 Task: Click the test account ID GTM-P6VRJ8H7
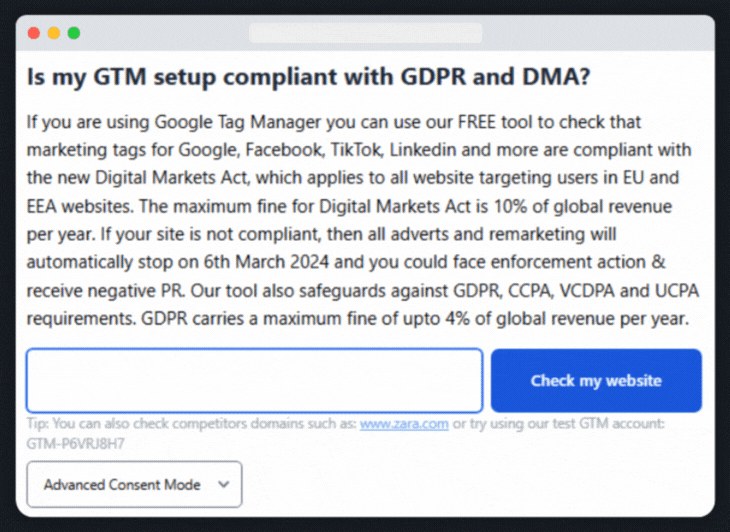[x=75, y=442]
